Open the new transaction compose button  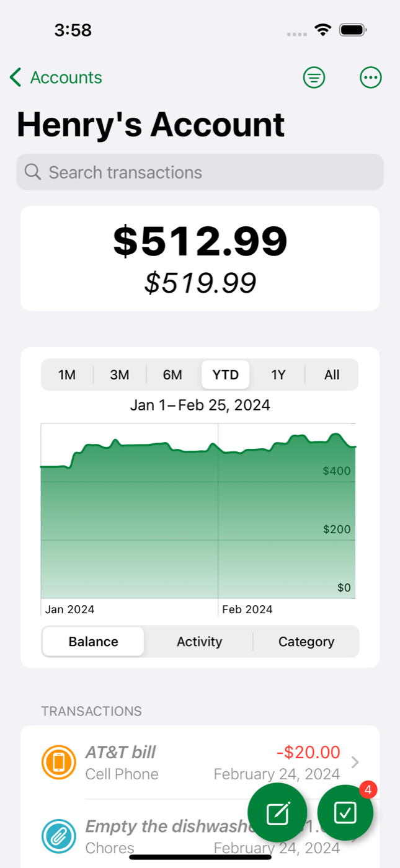coord(277,813)
